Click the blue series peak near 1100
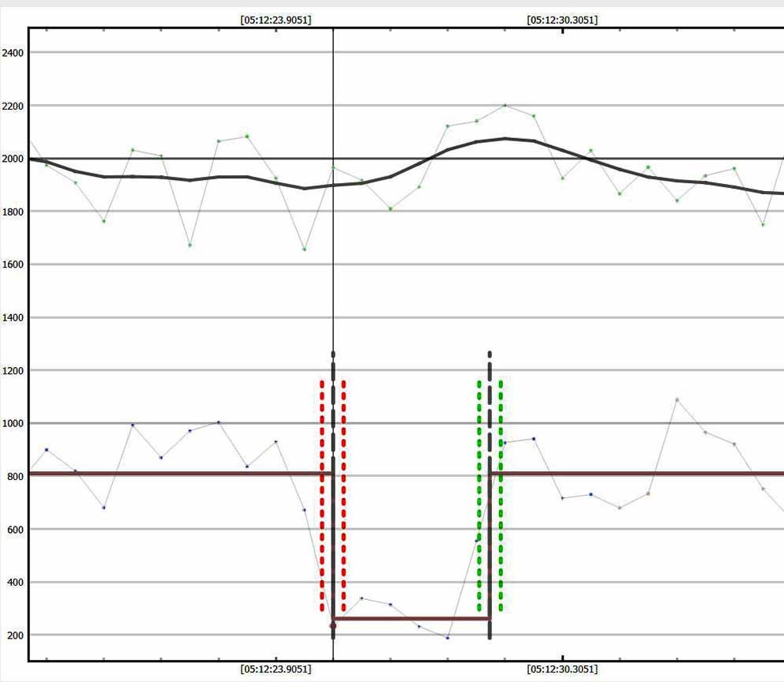Image resolution: width=784 pixels, height=682 pixels. pos(677,399)
